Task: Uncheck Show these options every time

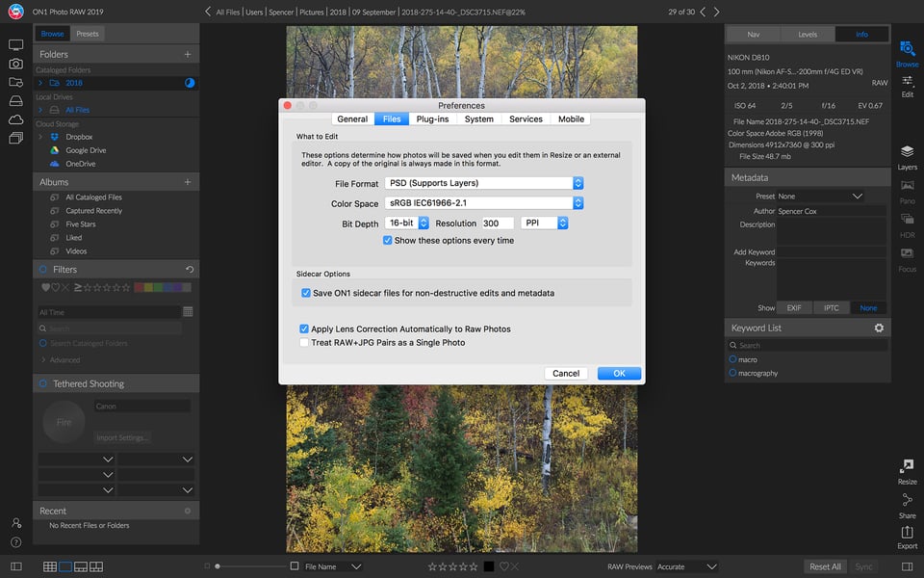Action: 387,241
